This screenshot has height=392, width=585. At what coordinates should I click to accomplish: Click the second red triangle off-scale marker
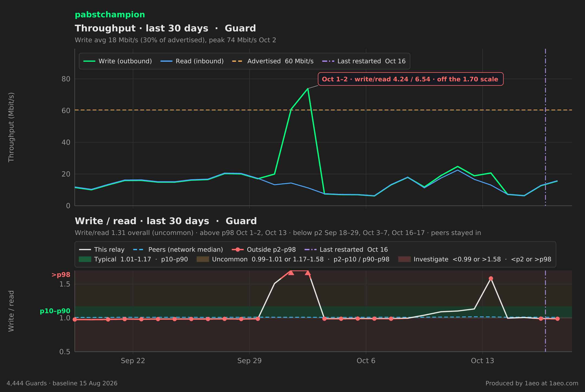point(308,273)
